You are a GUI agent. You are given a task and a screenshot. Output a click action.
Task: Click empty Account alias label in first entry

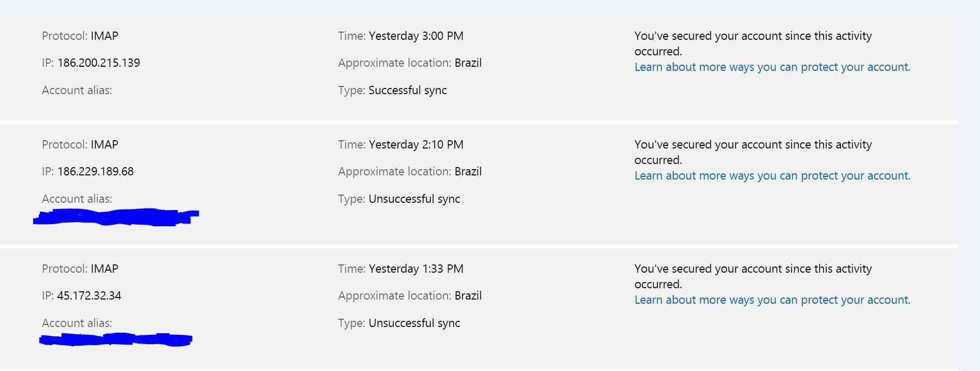(x=77, y=91)
